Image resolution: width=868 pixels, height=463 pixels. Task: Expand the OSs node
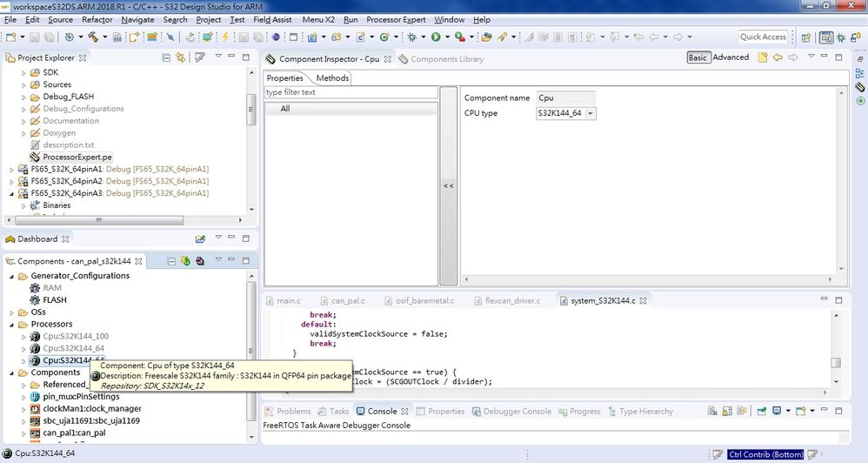11,312
